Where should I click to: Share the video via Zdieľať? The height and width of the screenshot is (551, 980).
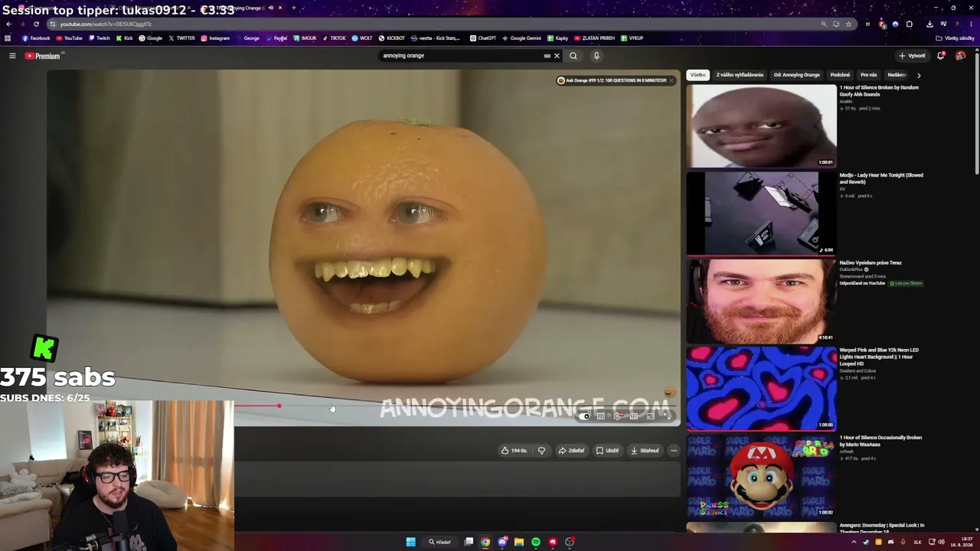[x=571, y=451]
